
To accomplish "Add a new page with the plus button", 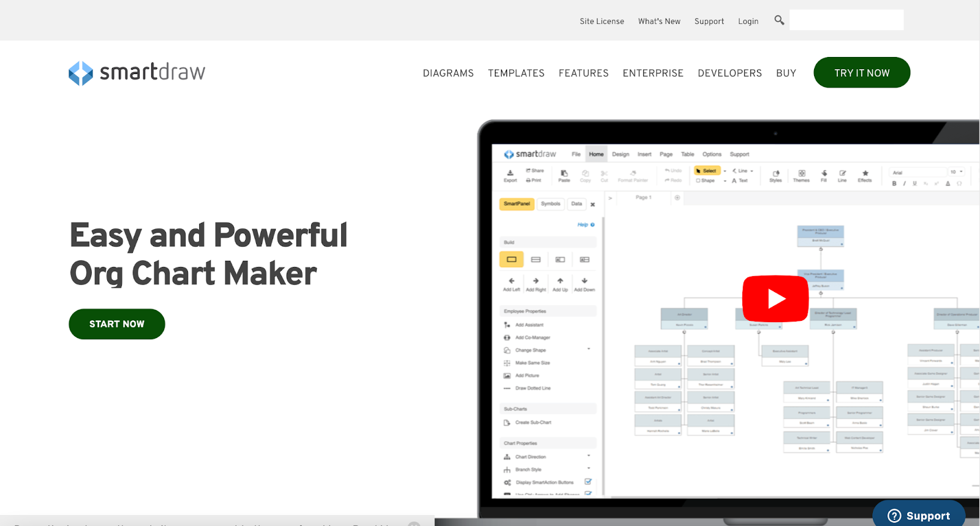I will coord(677,198).
